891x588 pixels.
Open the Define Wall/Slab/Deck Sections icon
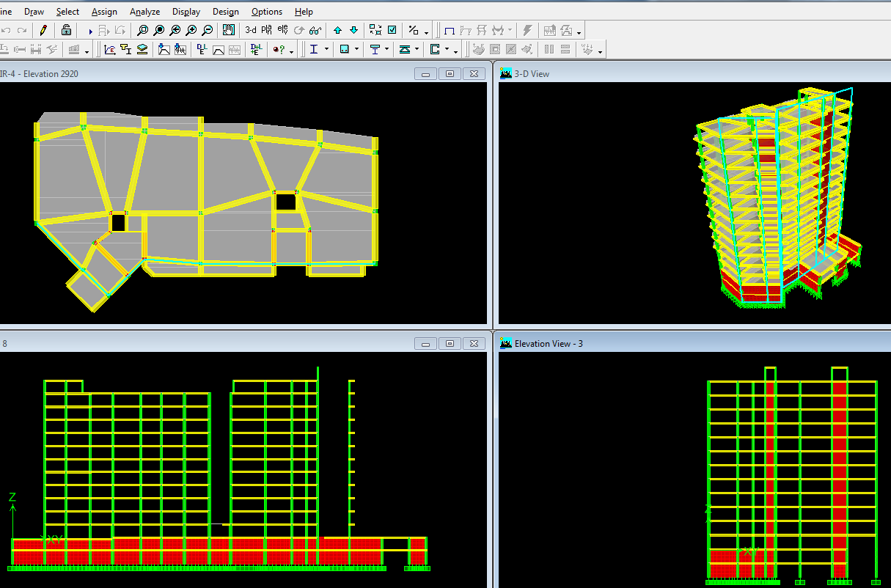(x=142, y=50)
